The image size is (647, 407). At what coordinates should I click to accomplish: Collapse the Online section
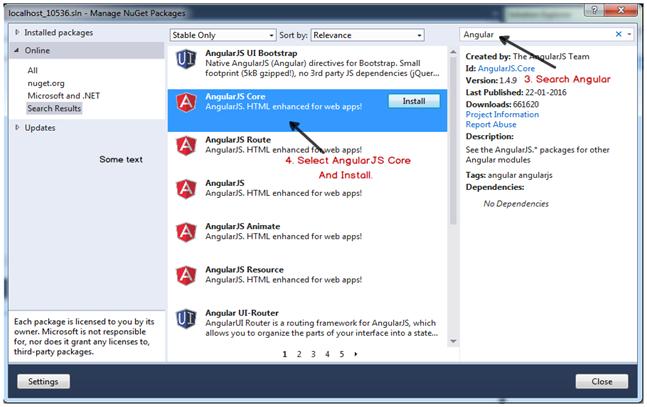tap(17, 50)
